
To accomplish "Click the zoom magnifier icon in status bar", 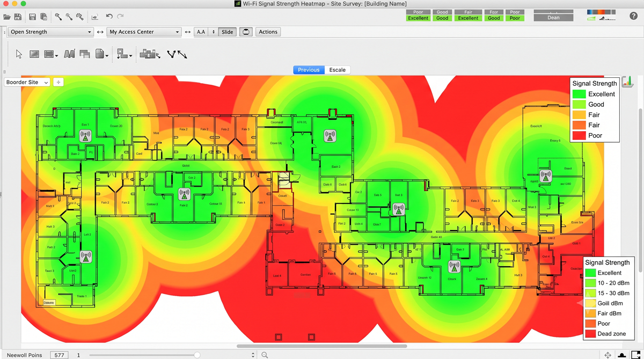I will click(x=265, y=355).
